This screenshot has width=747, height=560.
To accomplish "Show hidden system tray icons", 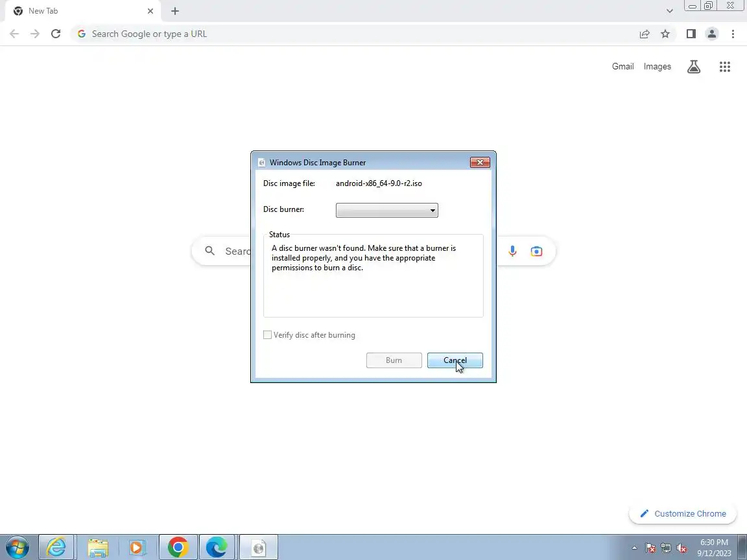I will pyautogui.click(x=634, y=548).
